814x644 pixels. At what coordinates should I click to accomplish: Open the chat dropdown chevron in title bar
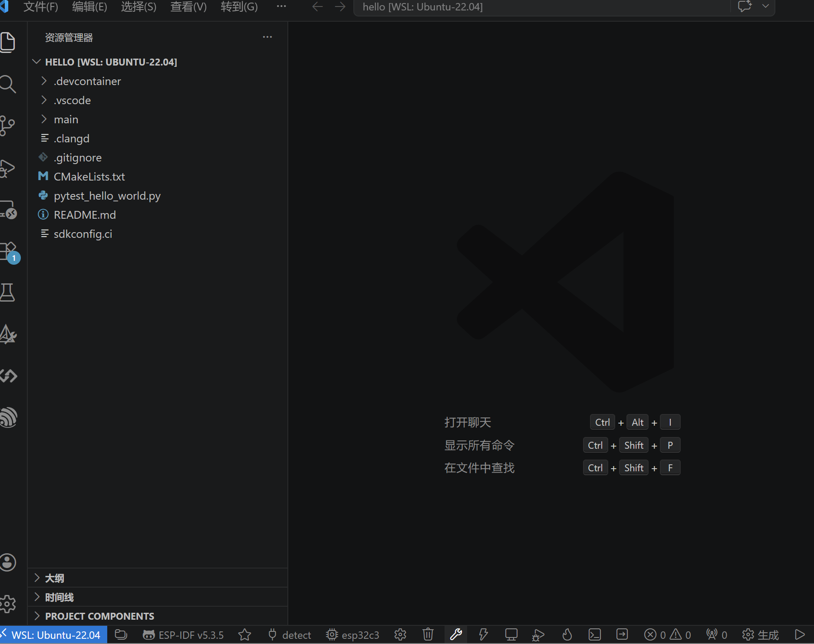click(x=766, y=6)
